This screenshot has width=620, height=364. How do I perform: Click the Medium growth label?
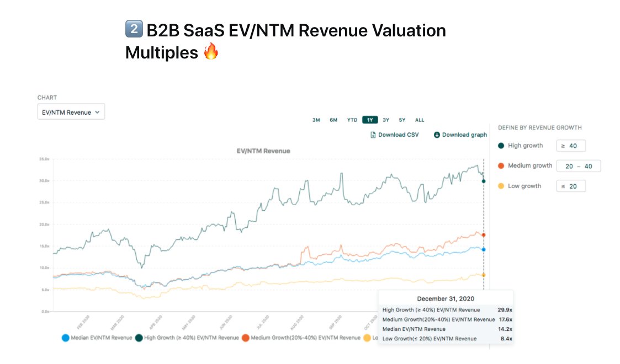[x=530, y=166]
